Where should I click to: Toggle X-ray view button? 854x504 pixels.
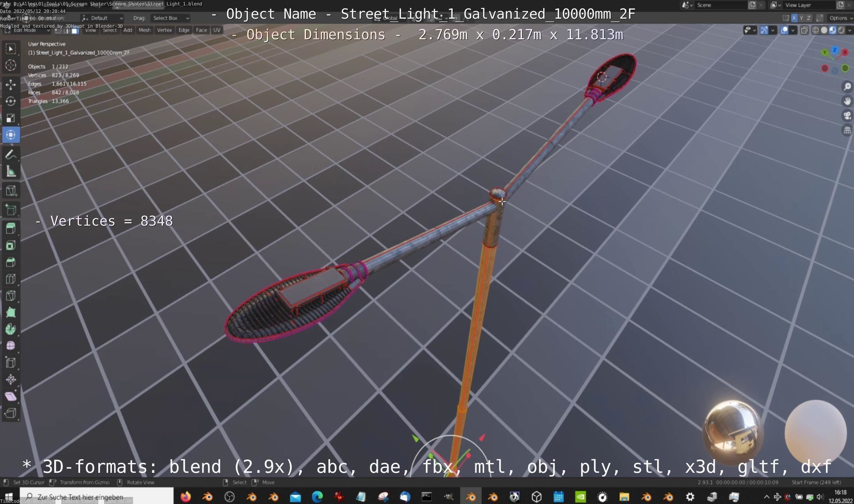(804, 30)
